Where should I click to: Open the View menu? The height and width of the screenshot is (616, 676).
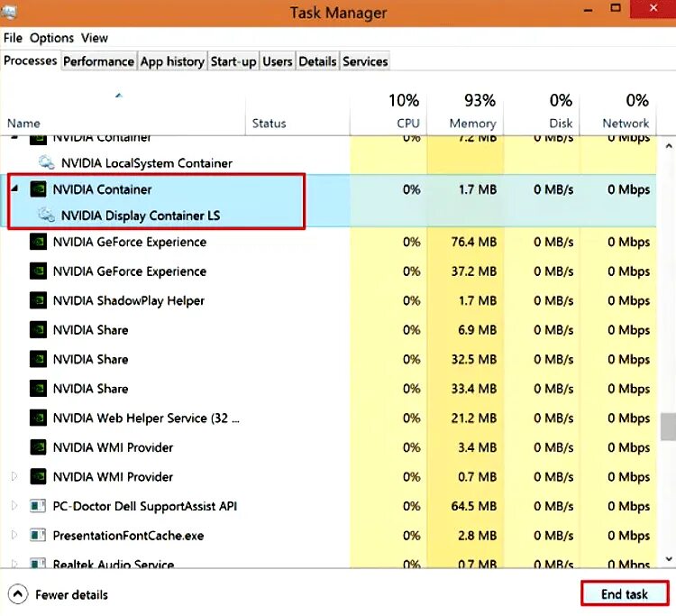[x=95, y=38]
